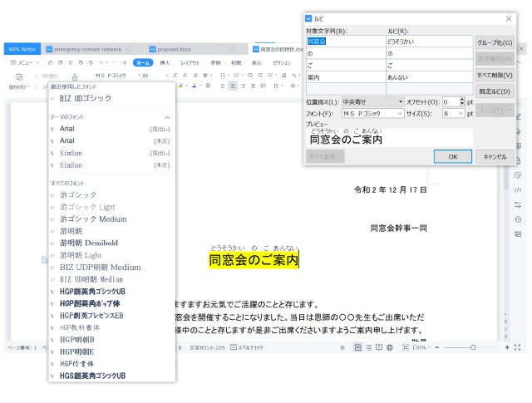Click the code brackets icon in right sidebar
The image size is (532, 403).
click(x=518, y=190)
